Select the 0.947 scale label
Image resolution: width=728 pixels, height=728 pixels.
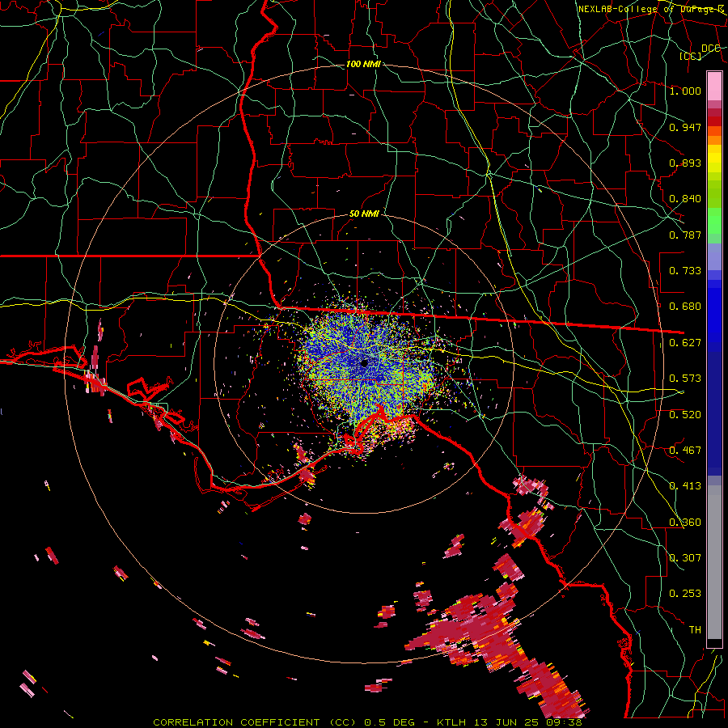pos(685,127)
